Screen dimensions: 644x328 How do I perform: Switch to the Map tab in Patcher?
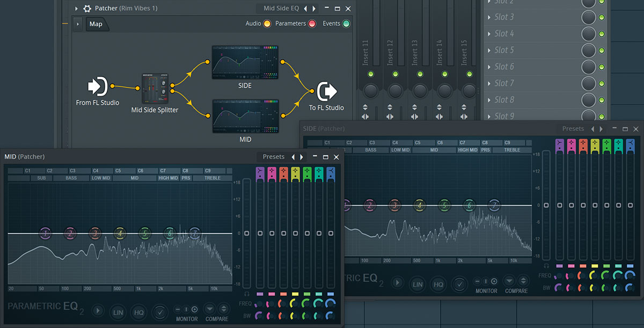pyautogui.click(x=96, y=24)
